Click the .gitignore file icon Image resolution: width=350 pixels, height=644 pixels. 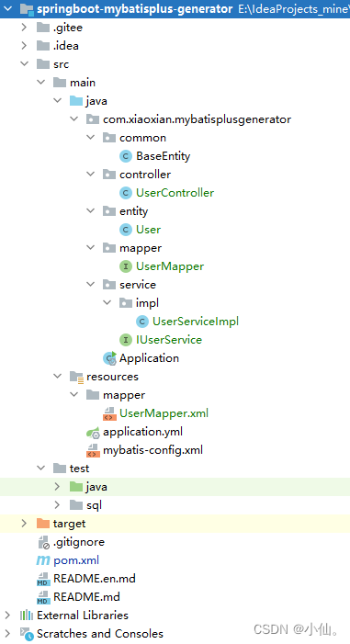click(43, 542)
